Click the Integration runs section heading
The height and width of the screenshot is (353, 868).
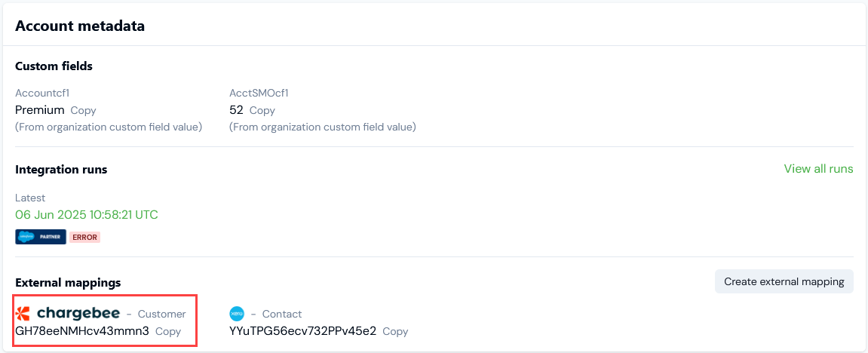pyautogui.click(x=61, y=170)
